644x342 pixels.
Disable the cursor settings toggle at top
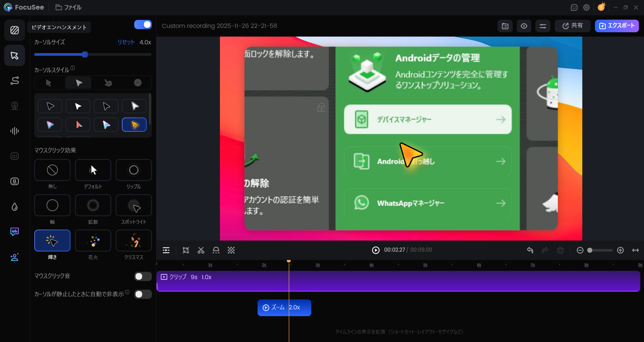tap(143, 25)
